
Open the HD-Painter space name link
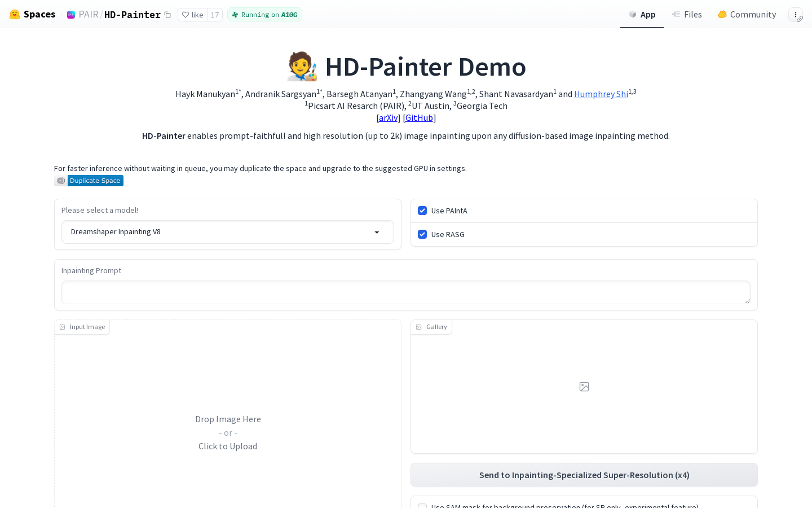(x=133, y=15)
